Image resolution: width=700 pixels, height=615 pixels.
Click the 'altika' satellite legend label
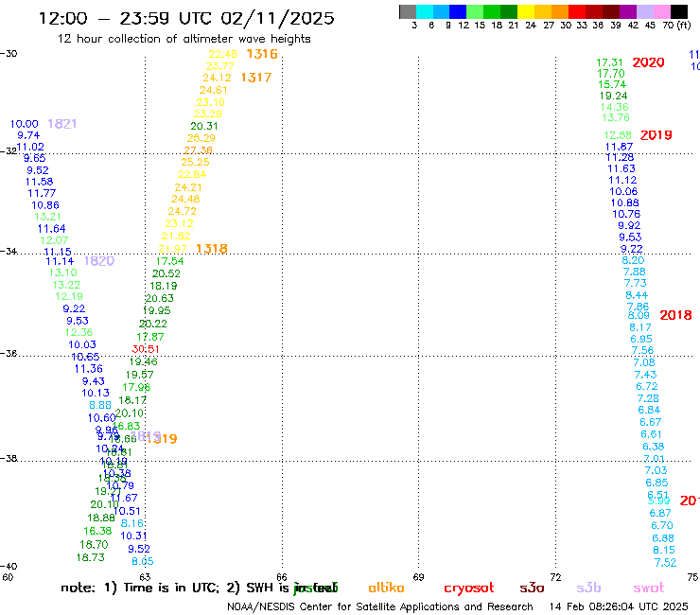pyautogui.click(x=386, y=588)
